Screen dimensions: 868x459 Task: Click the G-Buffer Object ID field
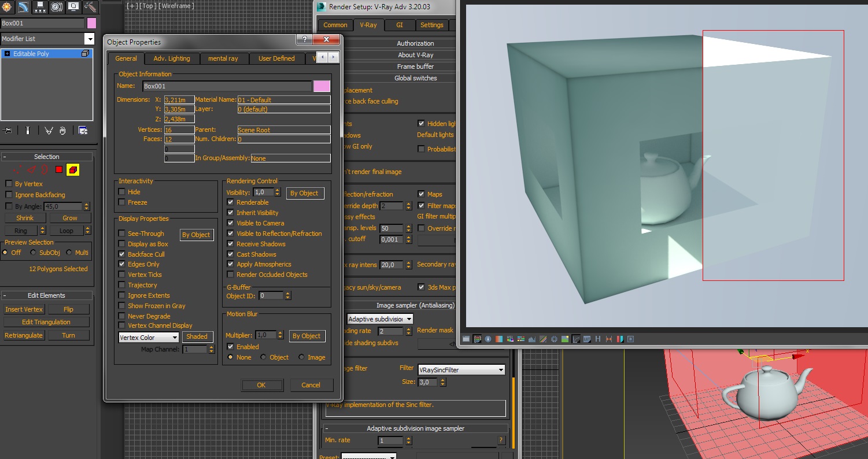[271, 295]
